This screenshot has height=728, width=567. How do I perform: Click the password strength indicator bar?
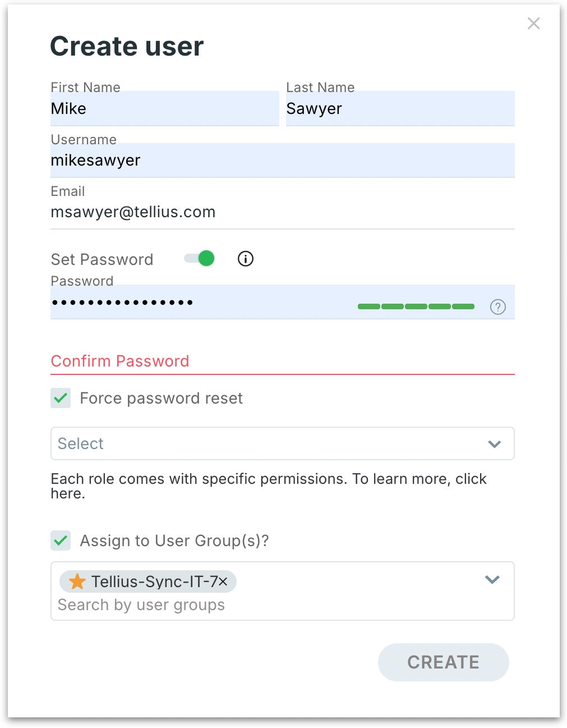(x=416, y=306)
